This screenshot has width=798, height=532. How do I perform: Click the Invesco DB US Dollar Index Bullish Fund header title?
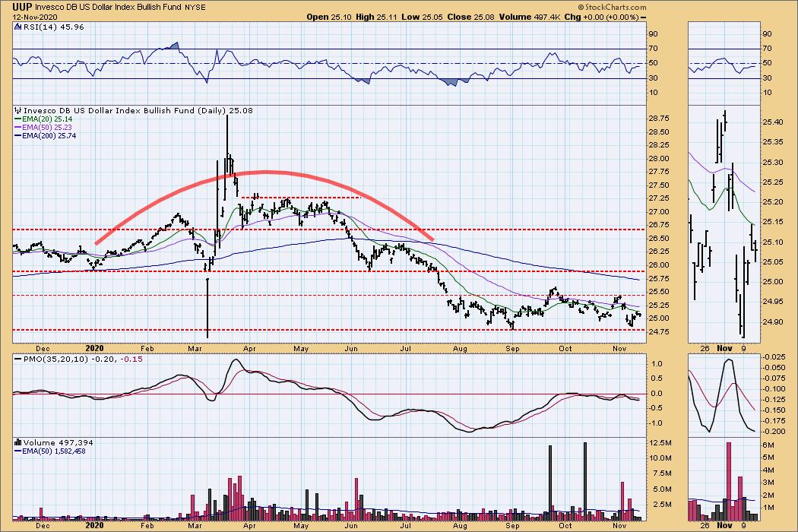click(x=109, y=7)
